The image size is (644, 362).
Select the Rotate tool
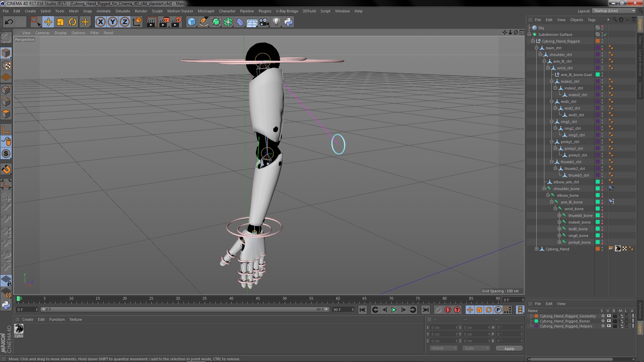tap(72, 22)
